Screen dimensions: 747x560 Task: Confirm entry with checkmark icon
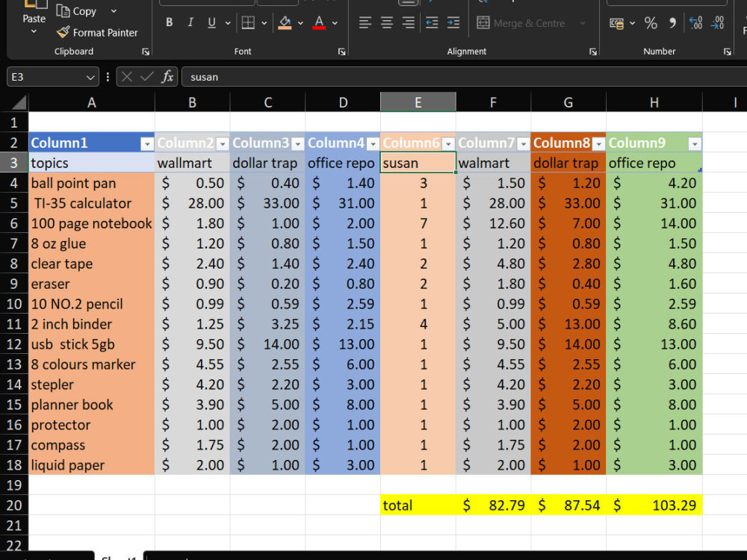click(146, 77)
